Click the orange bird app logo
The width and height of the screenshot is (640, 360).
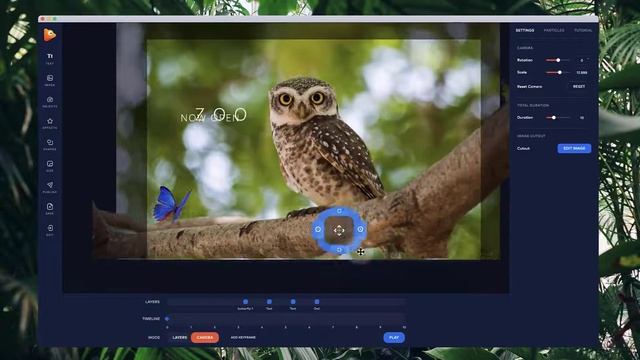[49, 35]
